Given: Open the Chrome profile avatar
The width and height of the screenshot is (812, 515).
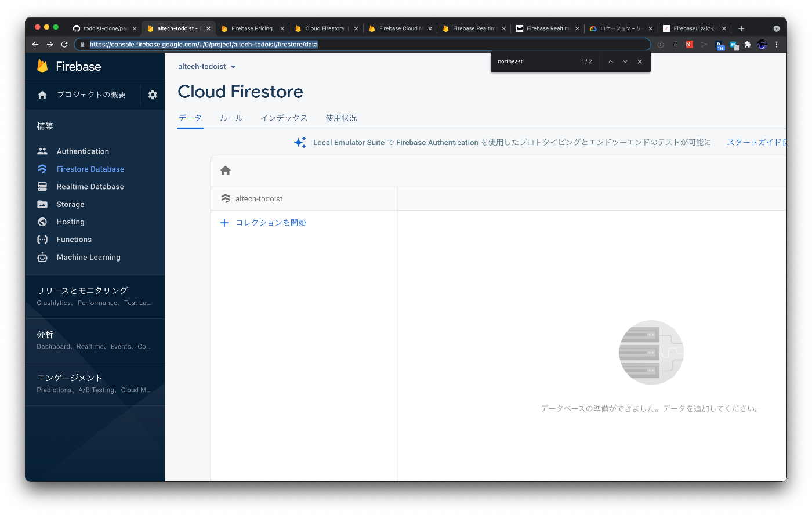Looking at the screenshot, I should [762, 44].
